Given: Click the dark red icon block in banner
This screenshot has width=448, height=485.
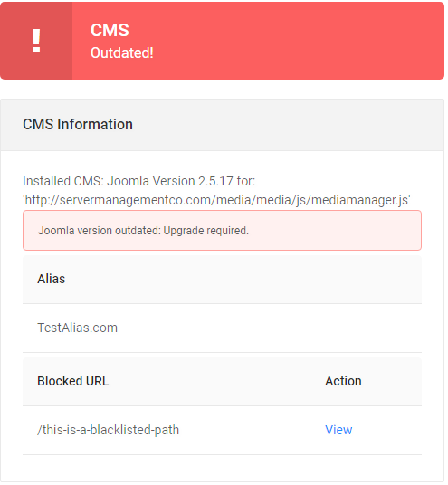Looking at the screenshot, I should (36, 41).
